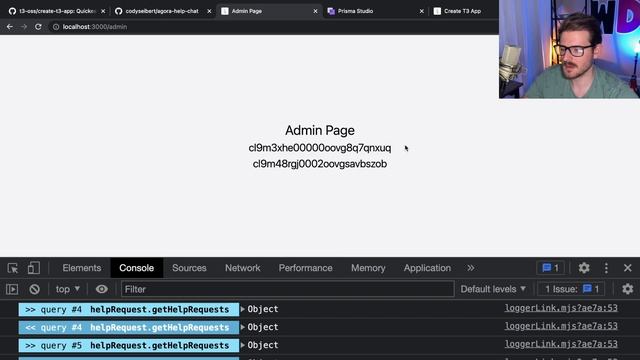Open the Performance panel

(x=305, y=268)
